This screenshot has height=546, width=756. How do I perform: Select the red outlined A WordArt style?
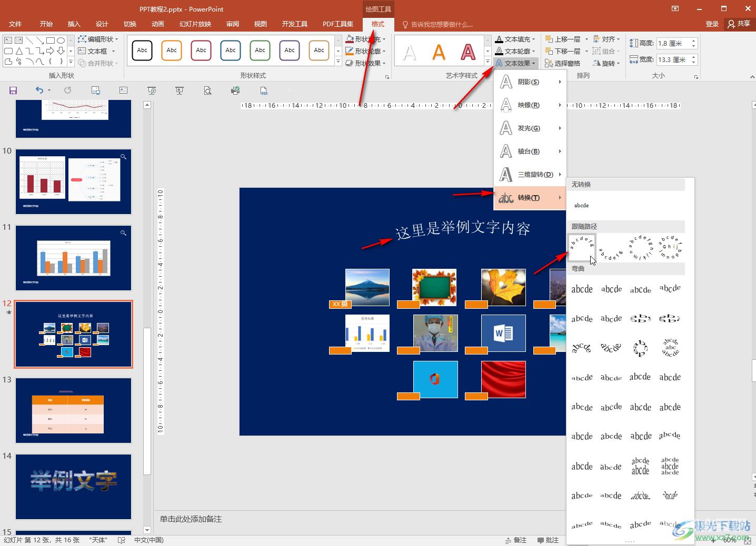[x=467, y=52]
